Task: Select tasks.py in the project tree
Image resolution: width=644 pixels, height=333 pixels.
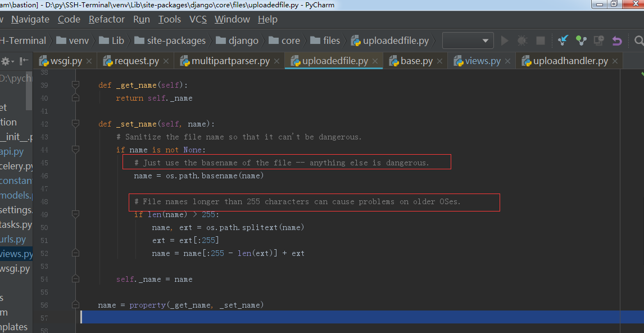Action: [x=16, y=225]
